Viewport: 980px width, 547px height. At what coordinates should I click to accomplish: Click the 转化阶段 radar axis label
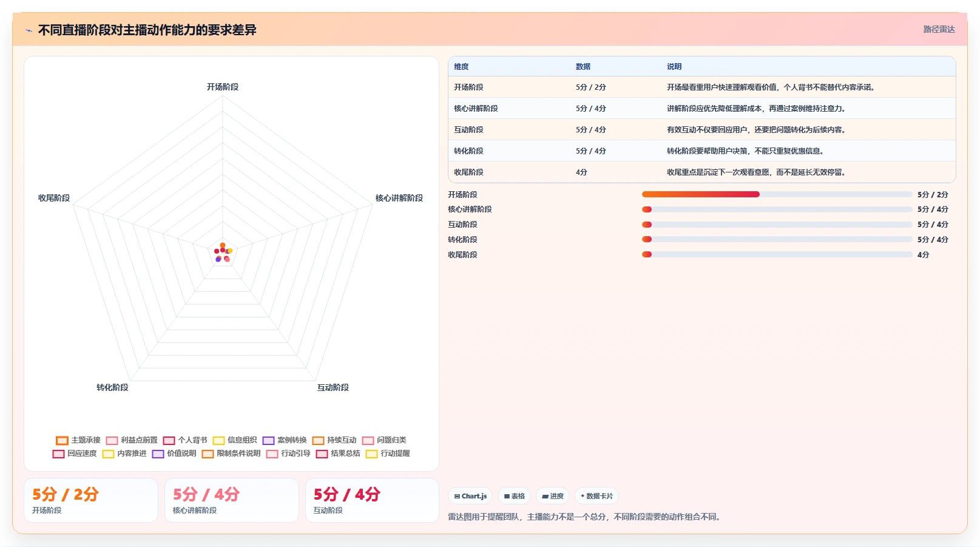112,387
